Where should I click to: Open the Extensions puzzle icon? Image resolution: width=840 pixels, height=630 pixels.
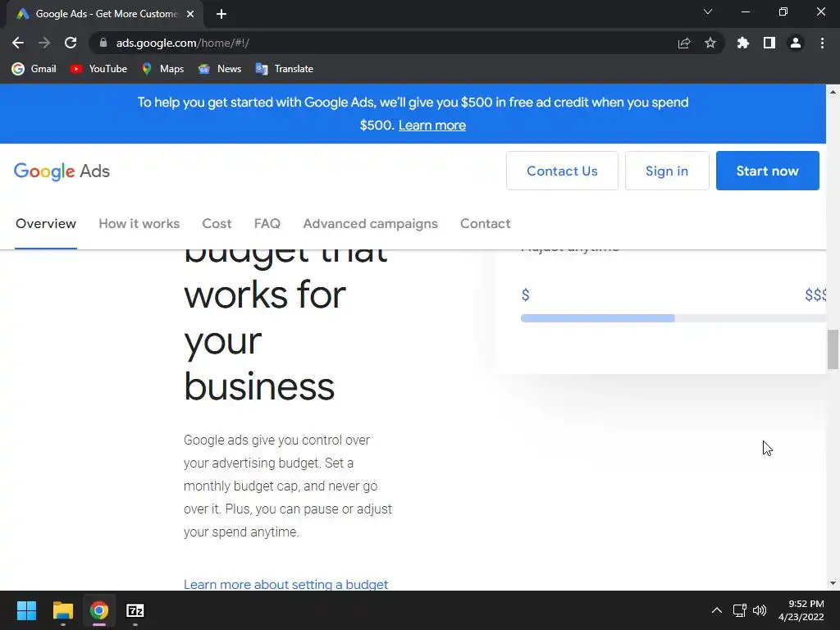click(743, 43)
